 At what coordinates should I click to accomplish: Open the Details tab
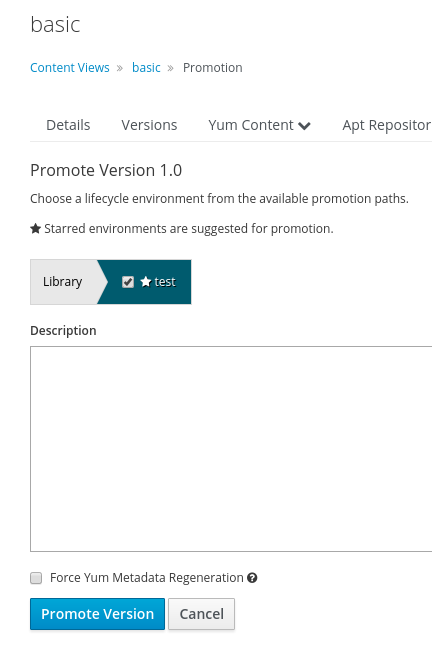[68, 125]
